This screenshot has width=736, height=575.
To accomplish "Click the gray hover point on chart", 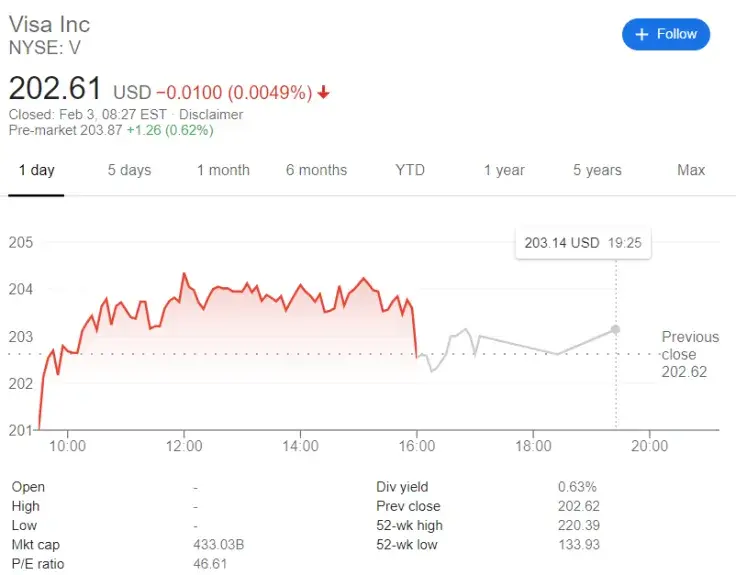I will (x=615, y=329).
